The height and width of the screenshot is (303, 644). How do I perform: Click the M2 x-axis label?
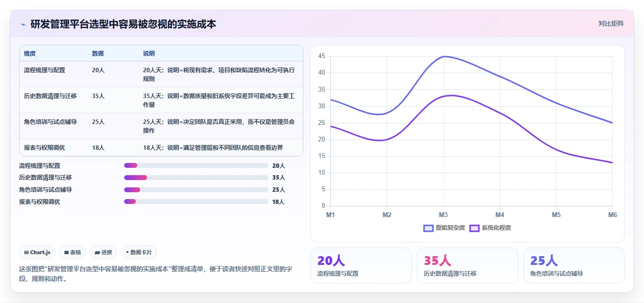pos(387,215)
